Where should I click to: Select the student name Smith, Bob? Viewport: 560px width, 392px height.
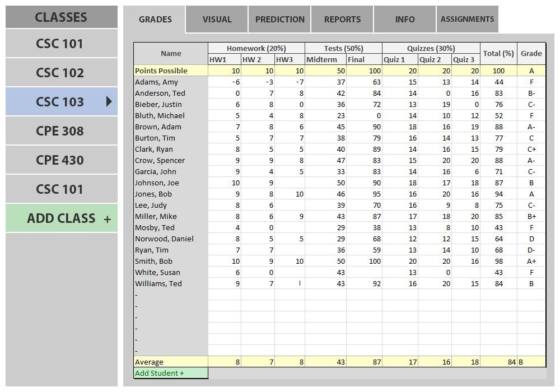point(153,261)
